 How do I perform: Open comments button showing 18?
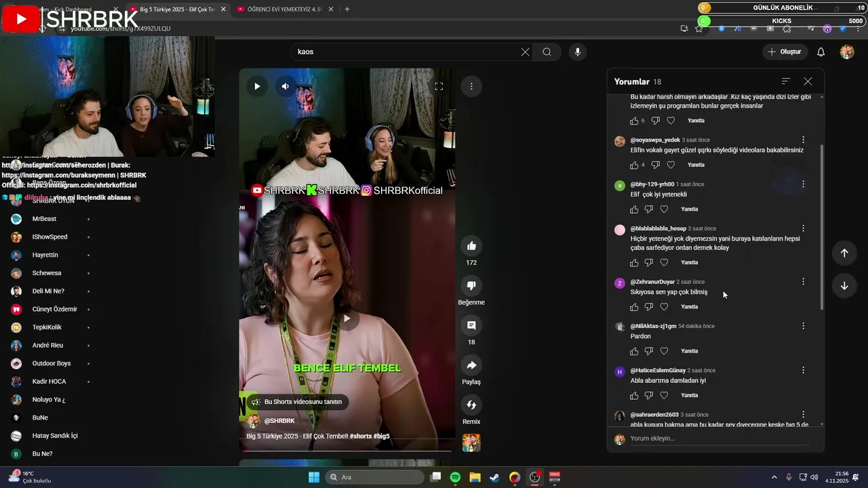coord(471,325)
